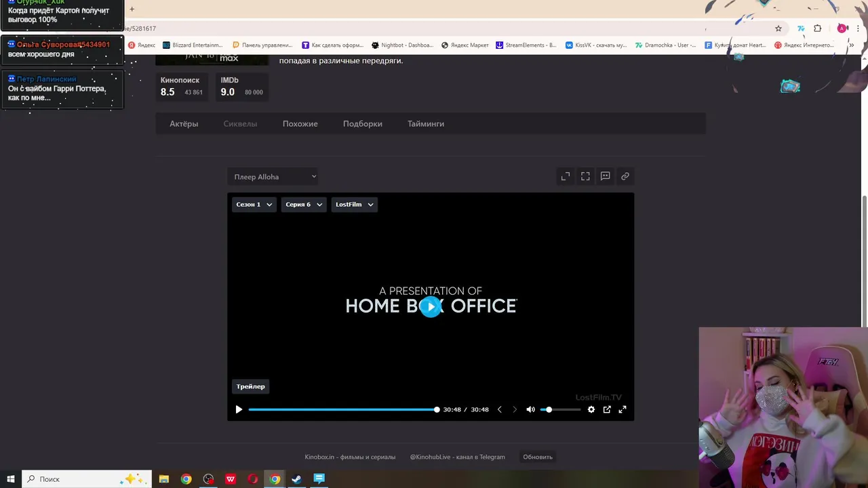This screenshot has height=488, width=868.
Task: Go to previous episode with left arrow
Action: (500, 409)
